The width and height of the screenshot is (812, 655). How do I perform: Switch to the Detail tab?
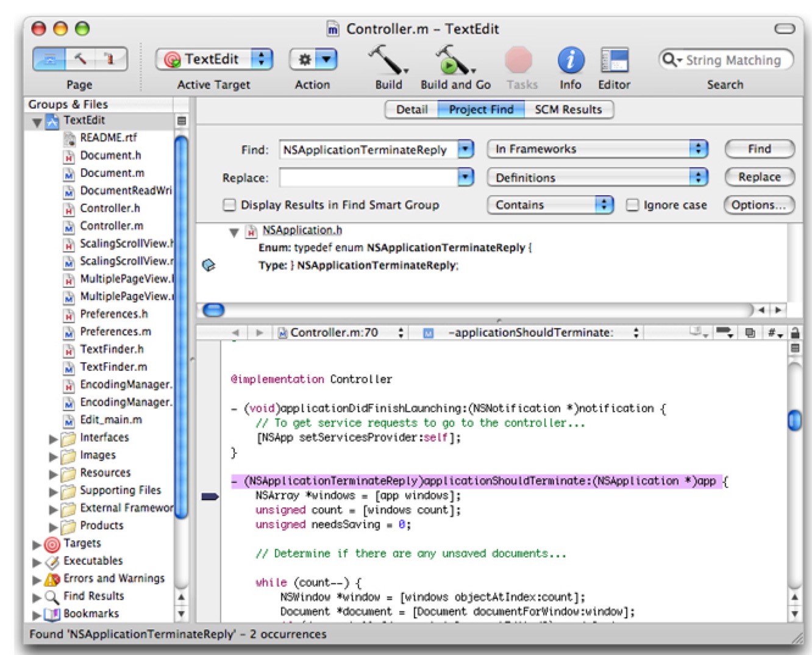[412, 110]
